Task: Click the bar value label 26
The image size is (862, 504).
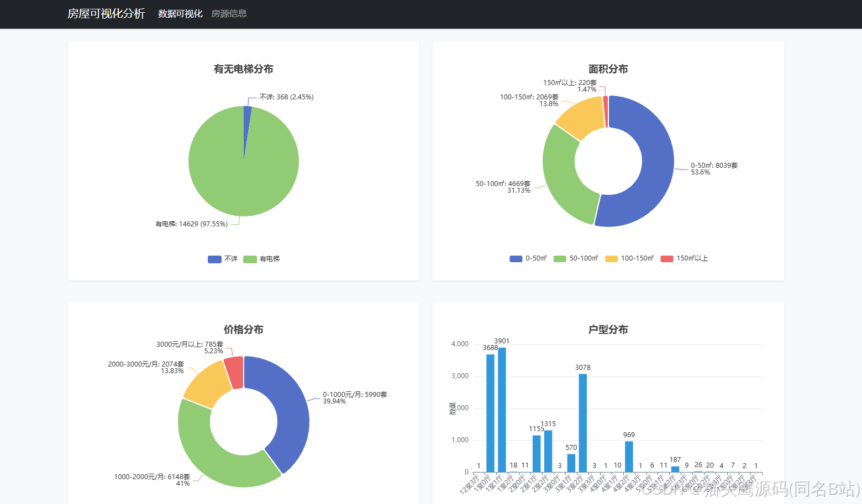Action: pyautogui.click(x=698, y=465)
